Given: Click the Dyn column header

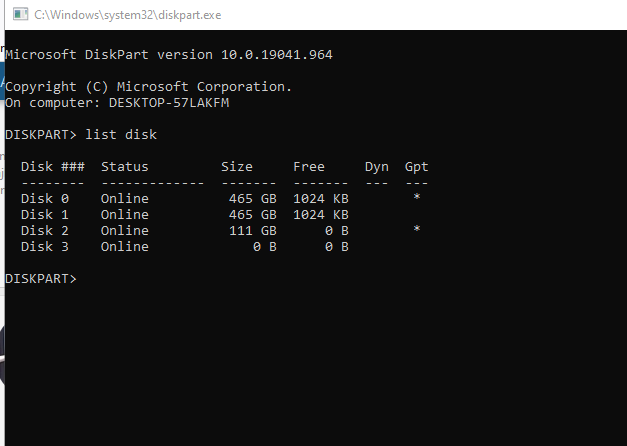Looking at the screenshot, I should coord(377,166).
